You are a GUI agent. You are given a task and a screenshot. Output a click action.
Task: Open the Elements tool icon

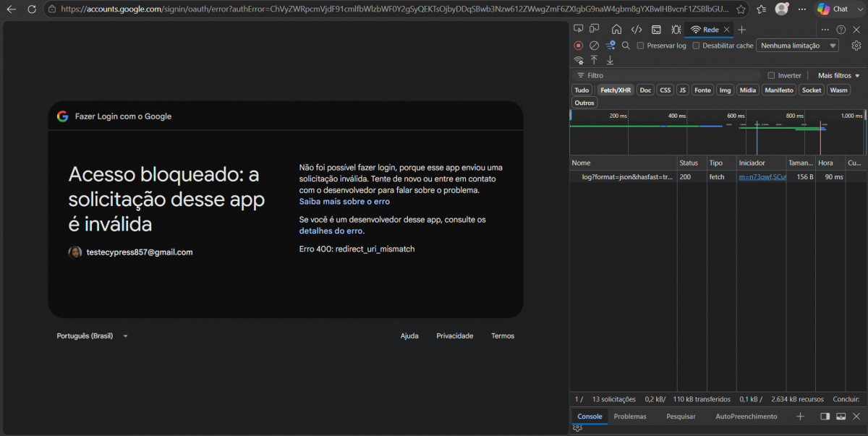tap(636, 30)
